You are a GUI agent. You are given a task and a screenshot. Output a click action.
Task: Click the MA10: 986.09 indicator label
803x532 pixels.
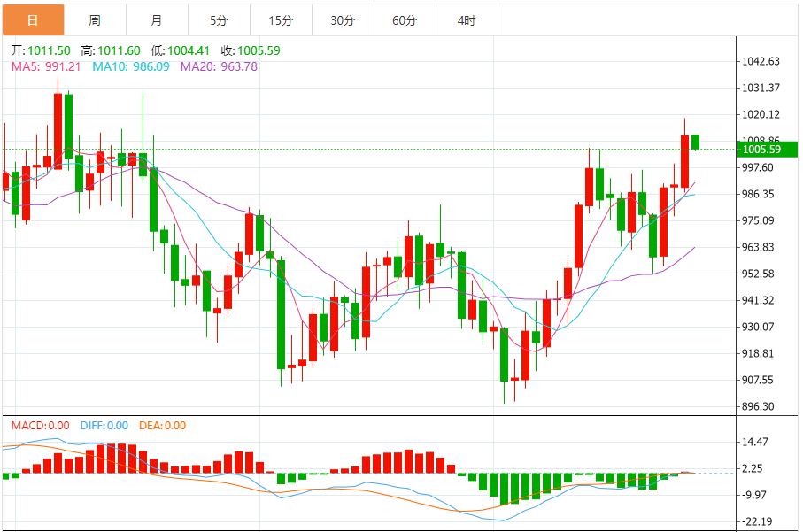(131, 66)
